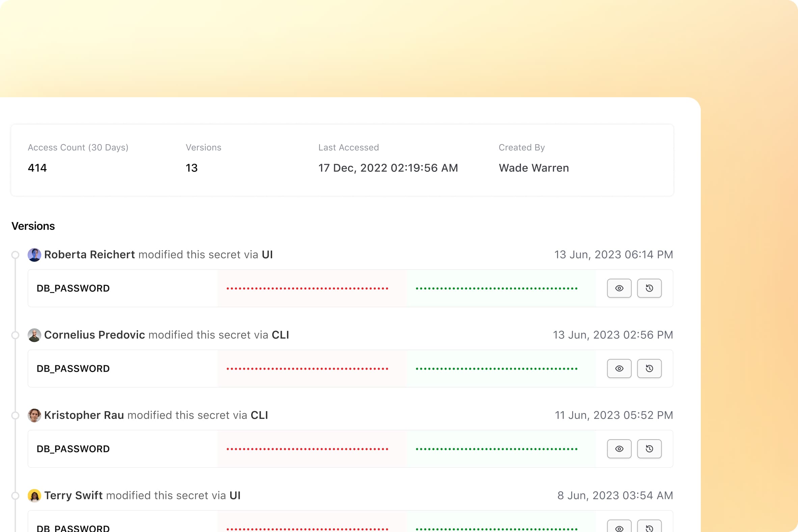Click Terry Swift's yellow avatar
Screen dimensions: 798x532
(x=34, y=496)
